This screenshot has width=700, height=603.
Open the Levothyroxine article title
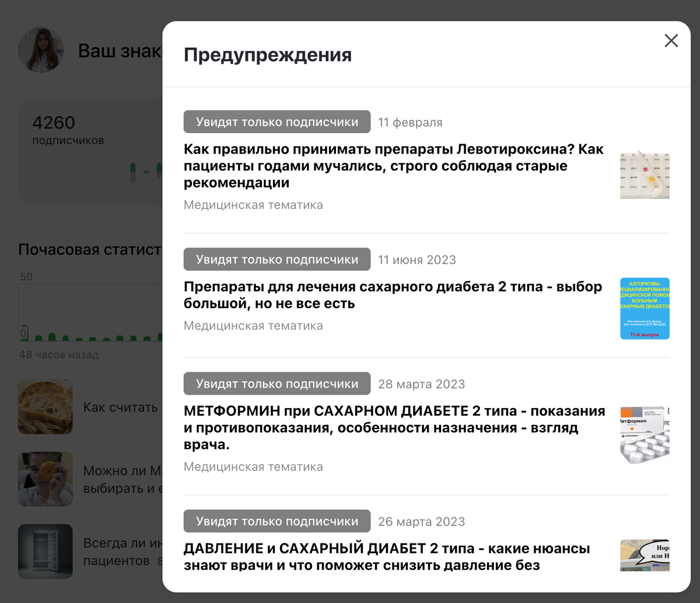point(393,166)
